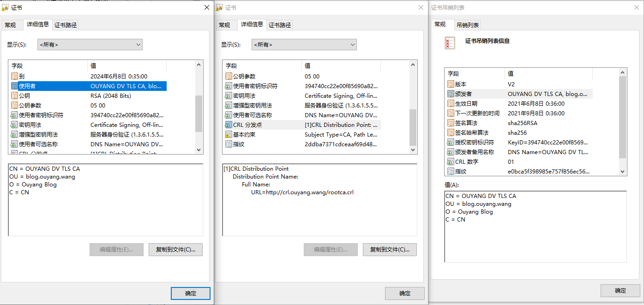The height and width of the screenshot is (305, 644).
Task: Click the 公钥 field icon in left dialog
Action: pos(15,96)
